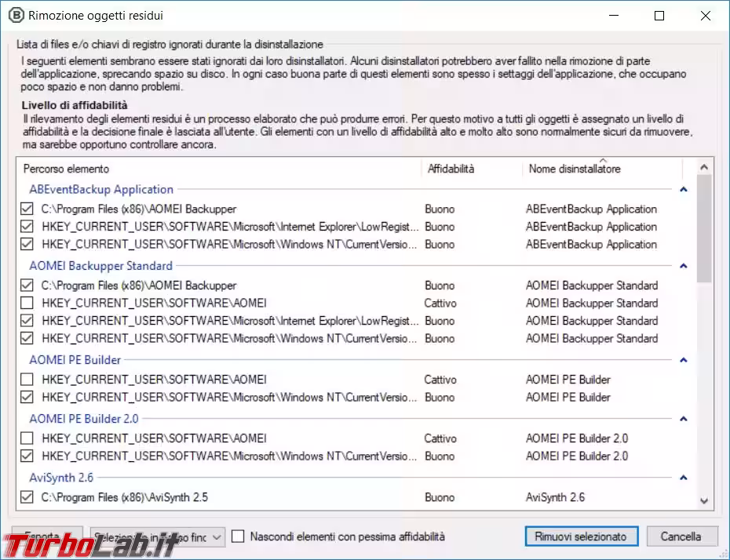Uncheck the AviSynth 2.5 folder entry
Screen dimensions: 730x560
[x=27, y=497]
